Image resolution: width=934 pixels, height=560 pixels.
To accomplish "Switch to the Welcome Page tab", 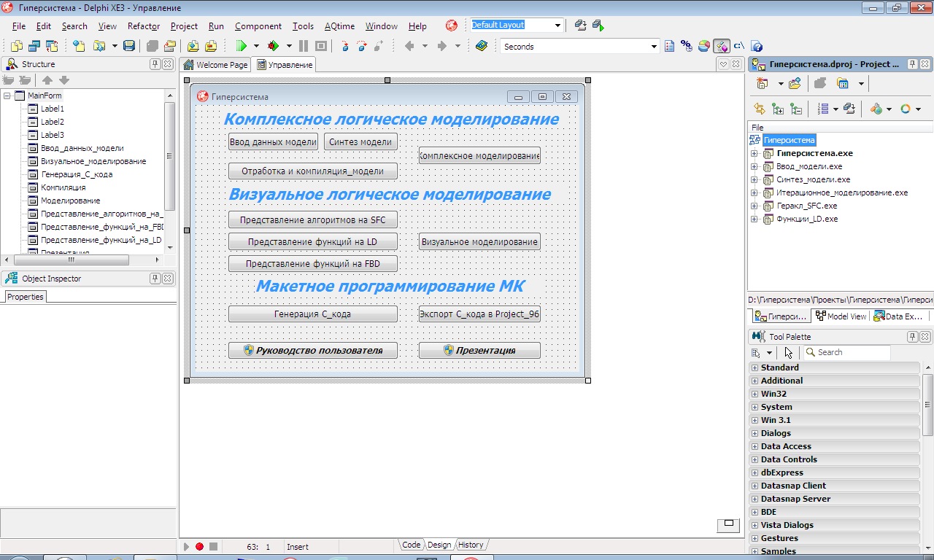I will pos(215,65).
